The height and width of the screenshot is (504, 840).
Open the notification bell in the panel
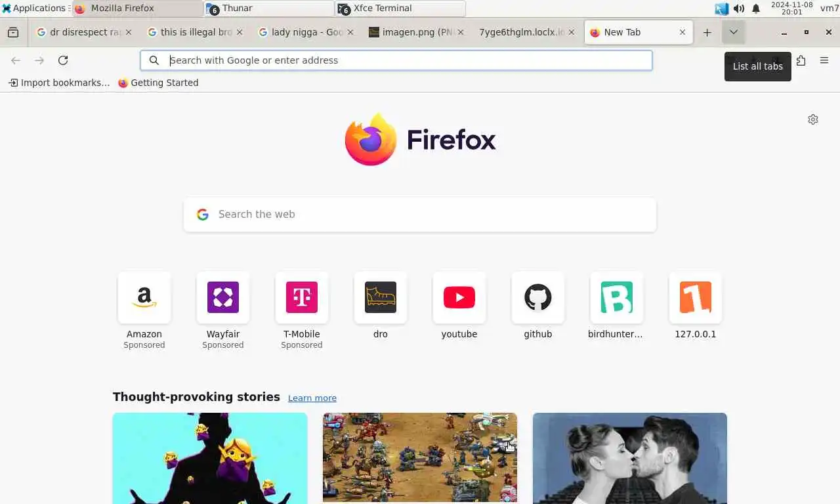[x=756, y=9]
